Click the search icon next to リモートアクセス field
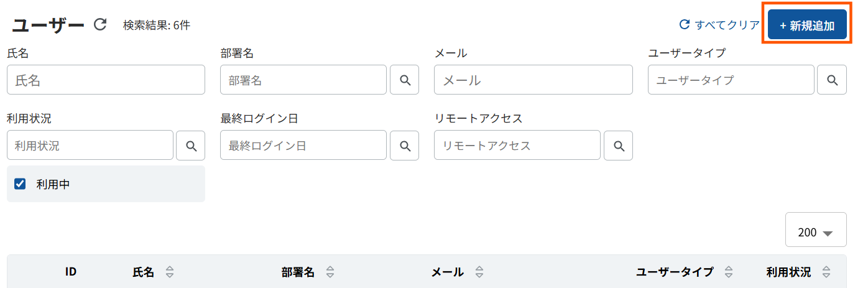Screen dimensions: 868x288 [x=619, y=146]
